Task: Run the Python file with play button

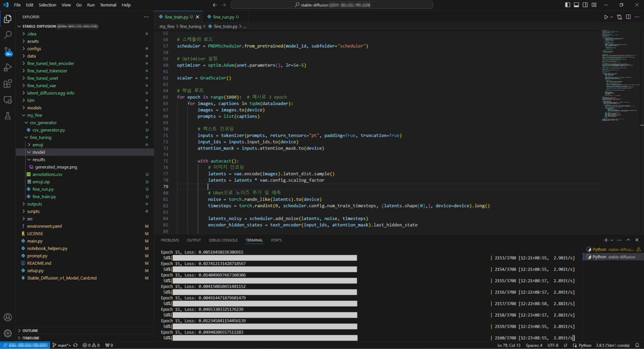Action: point(606,17)
